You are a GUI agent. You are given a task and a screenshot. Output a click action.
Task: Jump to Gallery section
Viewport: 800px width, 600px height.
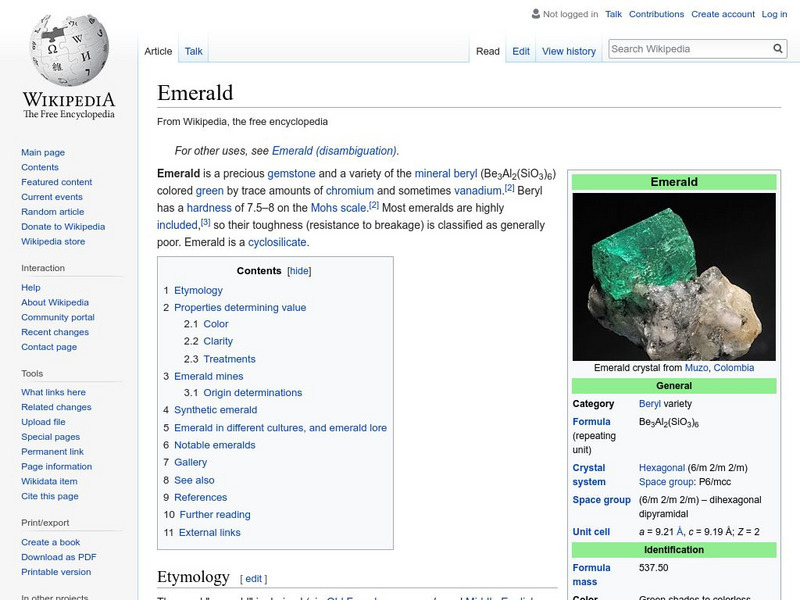(190, 463)
